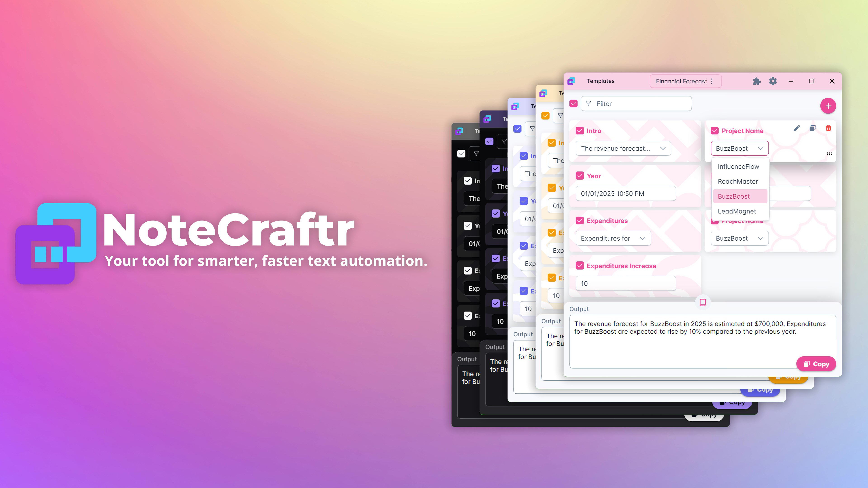Click the '10' field in the purple dark window
The height and width of the screenshot is (488, 868).
click(500, 322)
